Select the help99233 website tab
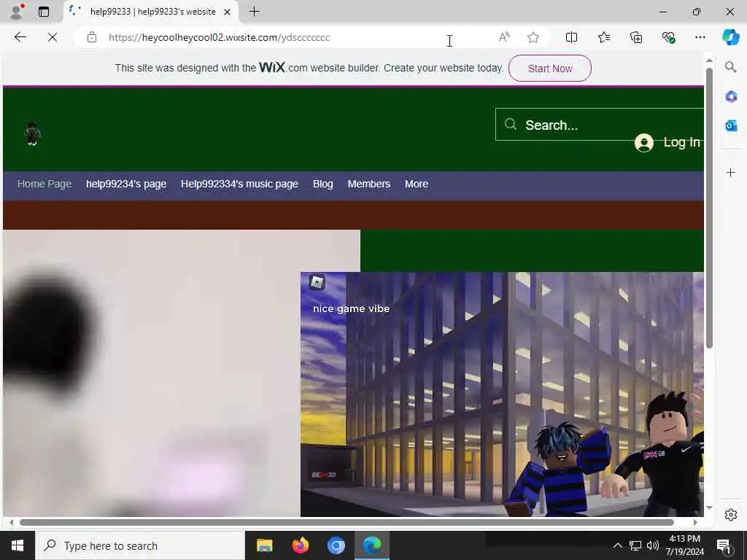 click(150, 12)
